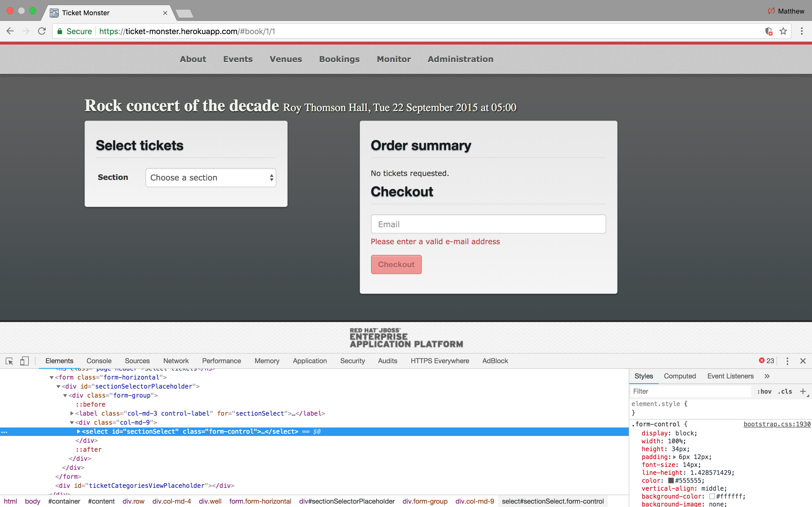The height and width of the screenshot is (507, 812).
Task: Open Chrome's three-dot menu
Action: (x=802, y=31)
